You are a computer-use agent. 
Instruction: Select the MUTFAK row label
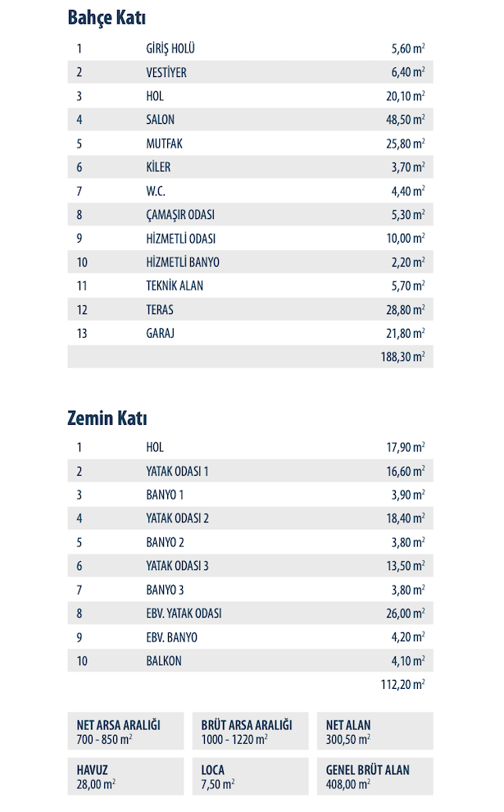tap(164, 144)
